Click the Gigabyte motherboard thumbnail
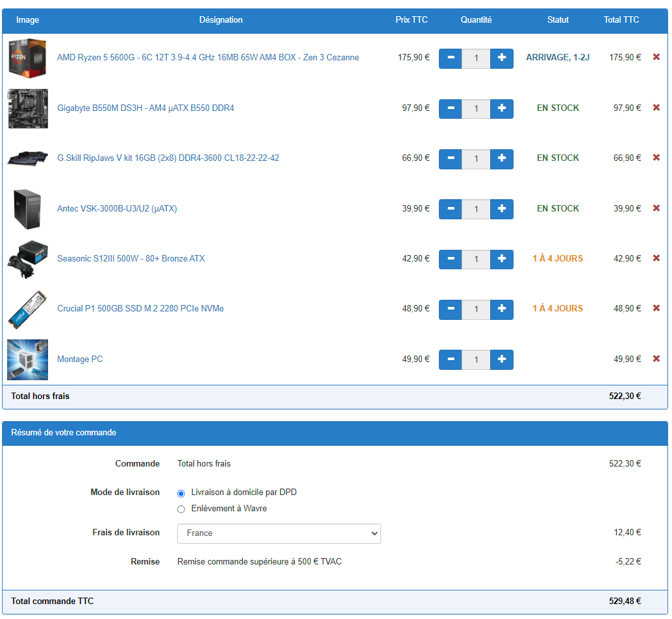 (x=28, y=108)
